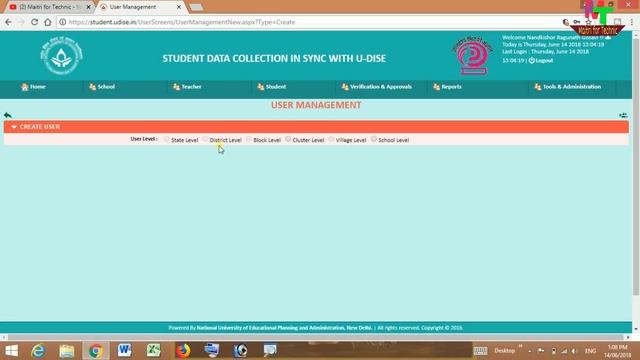Click the browser home icon
This screenshot has height=360, width=640.
point(48,22)
